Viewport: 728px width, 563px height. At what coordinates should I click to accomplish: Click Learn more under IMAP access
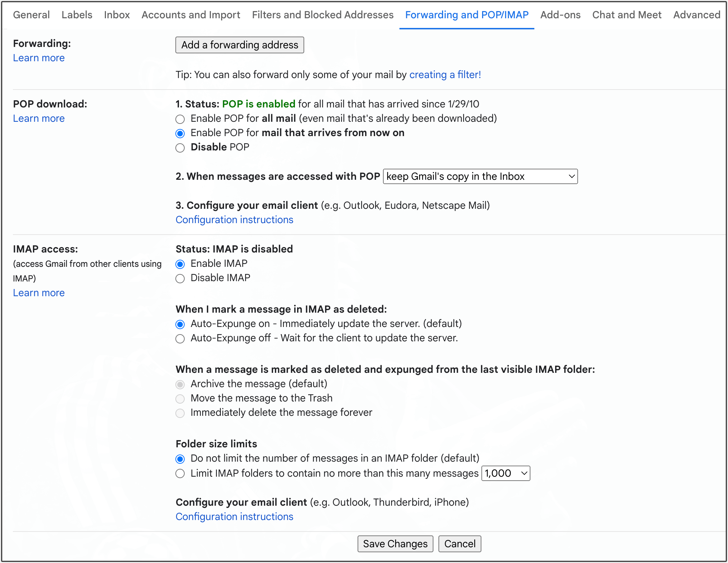point(39,293)
